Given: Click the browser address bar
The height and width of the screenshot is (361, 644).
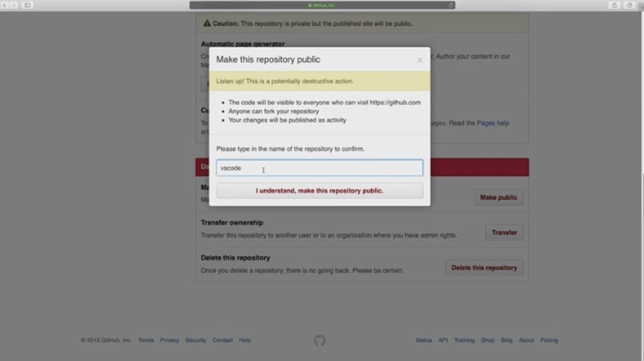Looking at the screenshot, I should (x=322, y=5).
